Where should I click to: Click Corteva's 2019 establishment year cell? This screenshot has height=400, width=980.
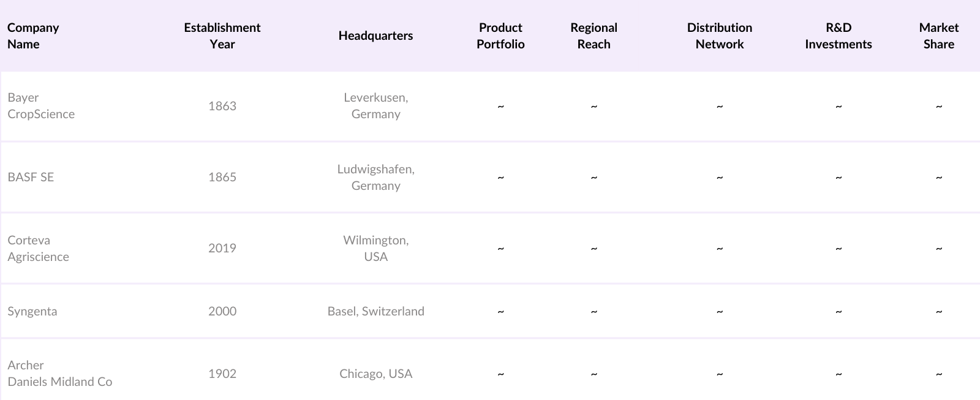(x=222, y=248)
